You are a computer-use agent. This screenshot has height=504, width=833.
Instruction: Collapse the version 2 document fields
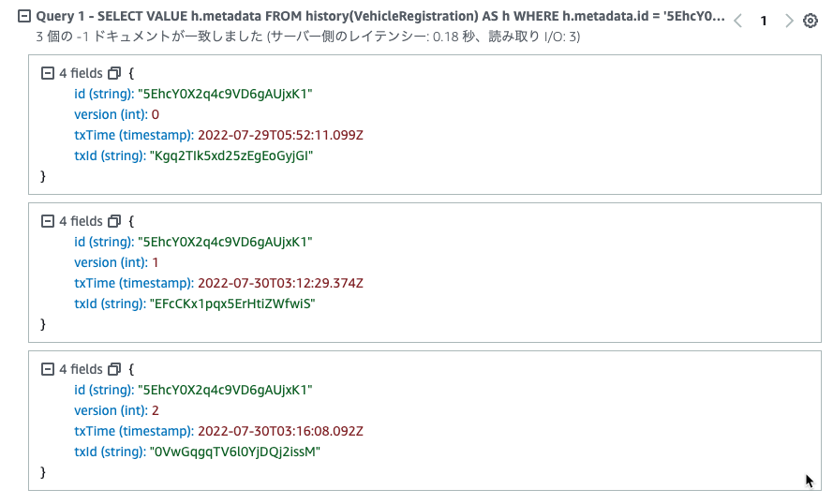48,370
